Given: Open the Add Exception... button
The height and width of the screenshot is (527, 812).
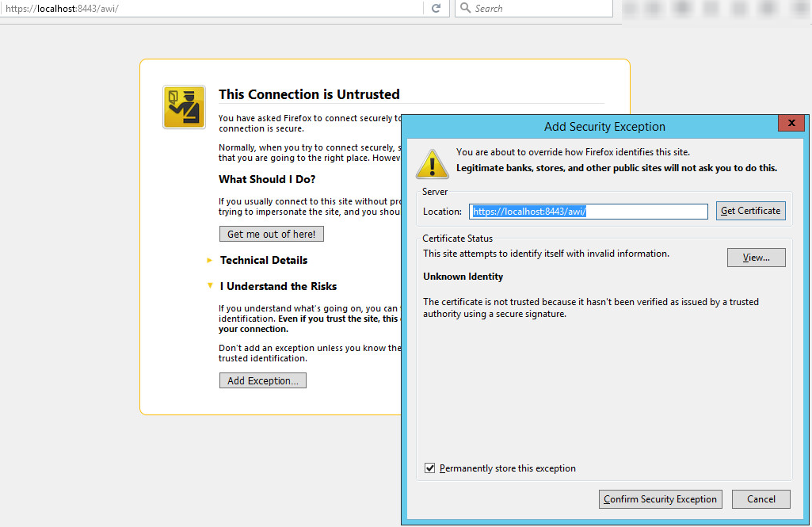Looking at the screenshot, I should click(x=262, y=381).
